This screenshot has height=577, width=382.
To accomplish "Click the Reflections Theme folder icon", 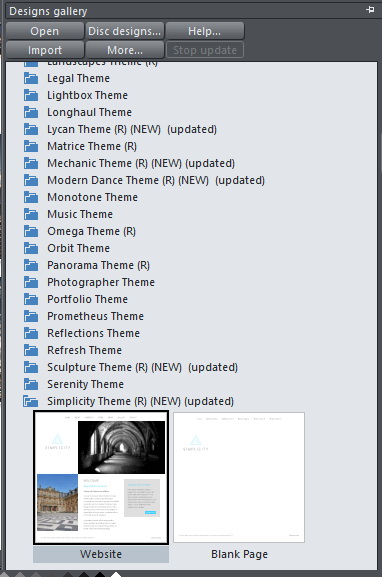I will [x=31, y=333].
